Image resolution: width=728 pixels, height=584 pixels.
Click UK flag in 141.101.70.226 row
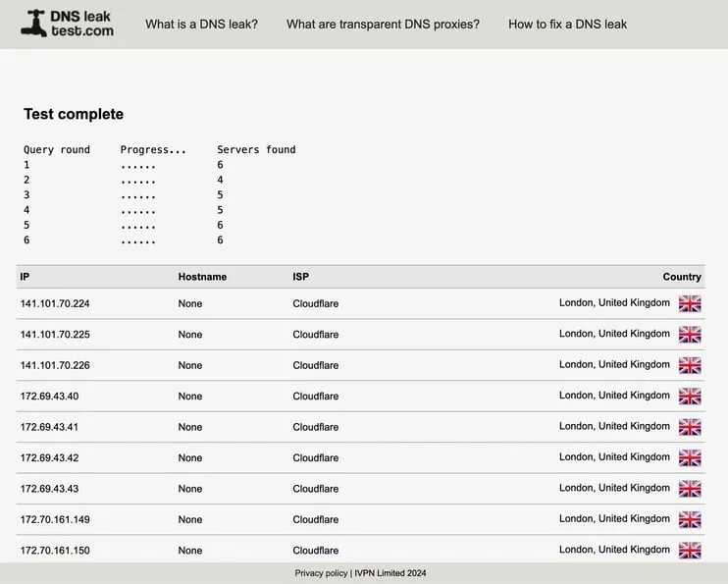pos(690,365)
